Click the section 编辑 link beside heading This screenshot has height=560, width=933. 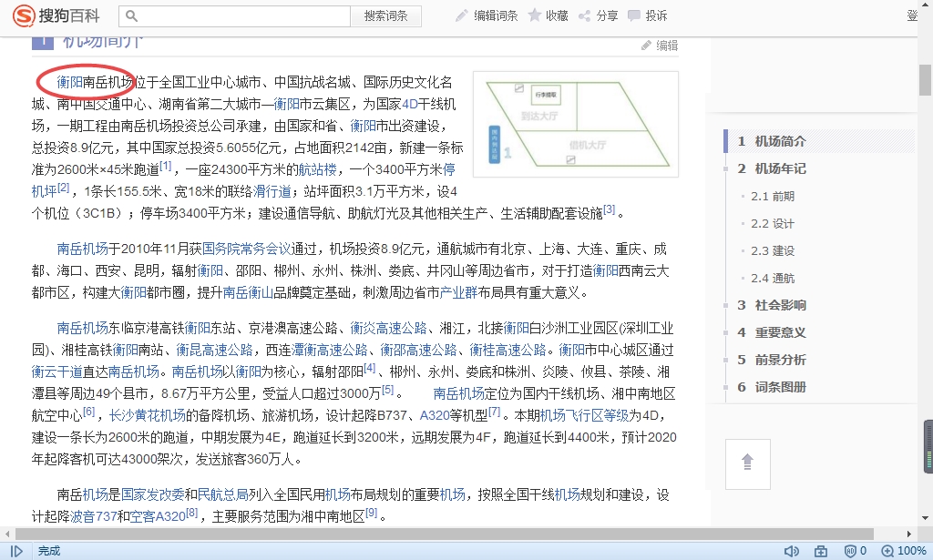[660, 46]
